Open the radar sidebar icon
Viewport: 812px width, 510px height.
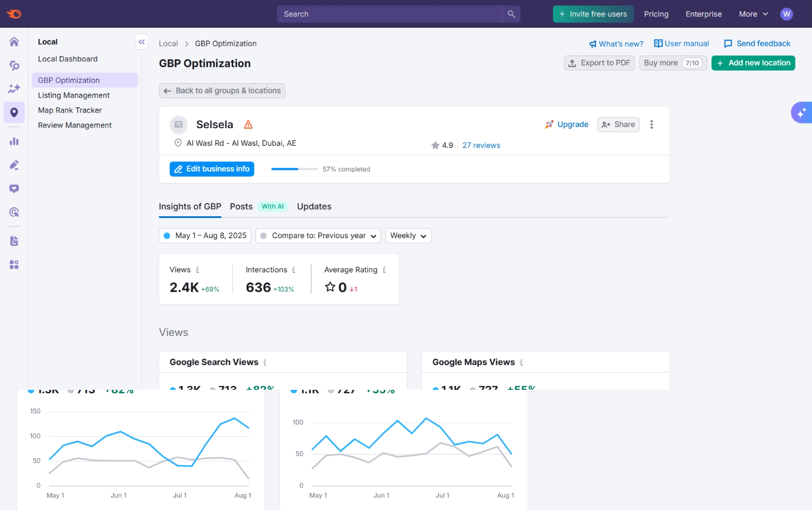pyautogui.click(x=14, y=212)
